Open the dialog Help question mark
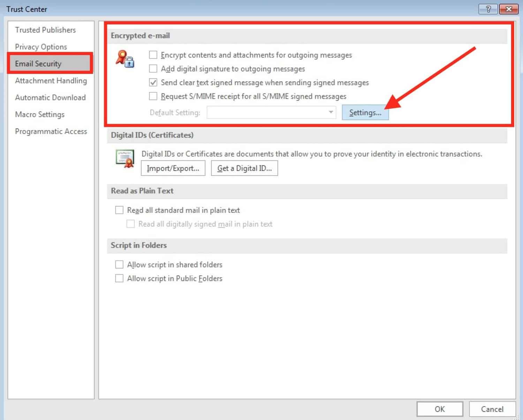523x420 pixels. pyautogui.click(x=487, y=9)
